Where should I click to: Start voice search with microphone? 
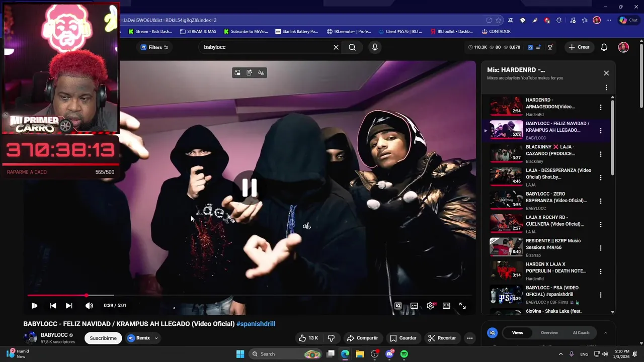pos(375,47)
